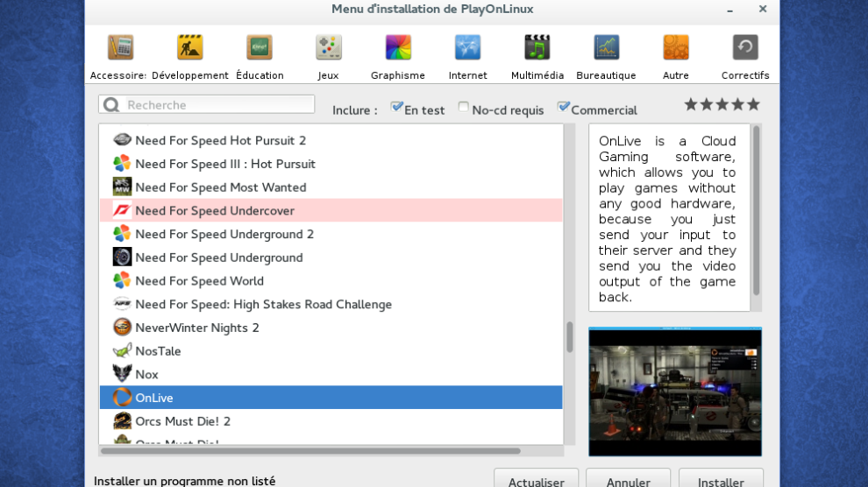The image size is (868, 487).
Task: Click the Need For Speed Underground game icon
Action: (x=122, y=257)
